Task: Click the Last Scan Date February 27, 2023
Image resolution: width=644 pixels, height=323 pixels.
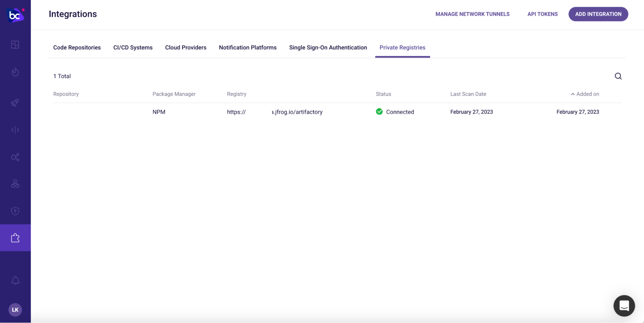Action: (x=471, y=112)
